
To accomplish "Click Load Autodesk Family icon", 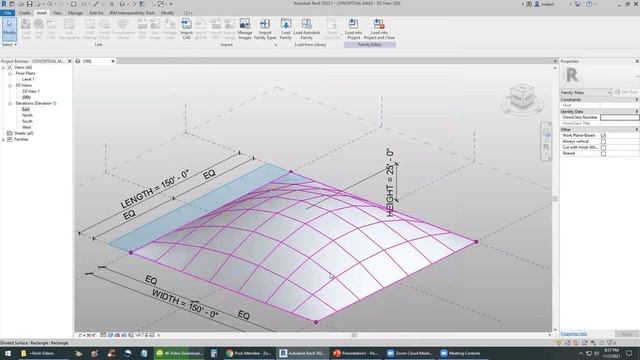I will (307, 29).
